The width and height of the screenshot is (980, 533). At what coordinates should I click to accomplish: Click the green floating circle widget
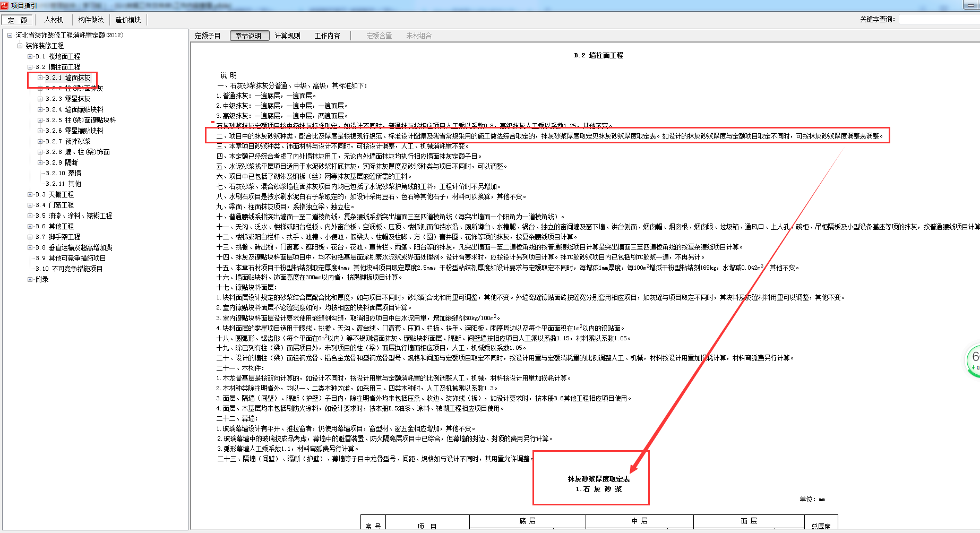click(x=973, y=360)
